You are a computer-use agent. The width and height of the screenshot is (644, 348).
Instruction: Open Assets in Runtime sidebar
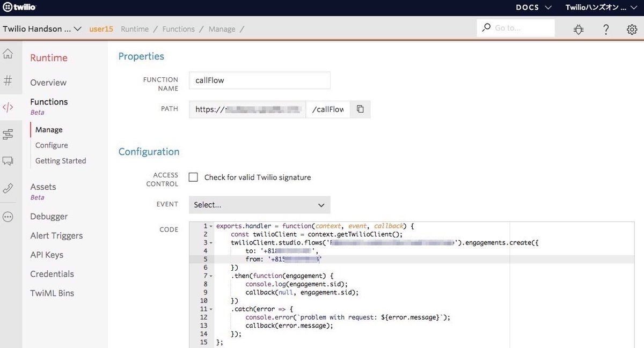coord(43,187)
